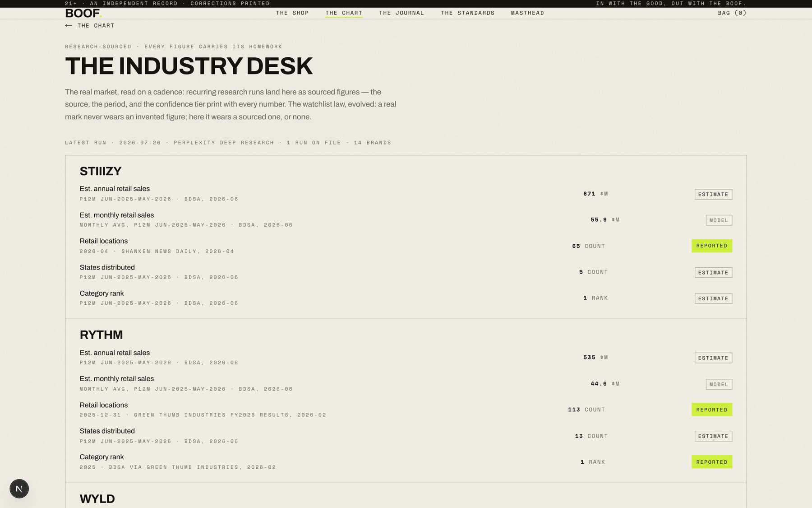
Task: Open the Next.js dev tools badge
Action: click(19, 489)
